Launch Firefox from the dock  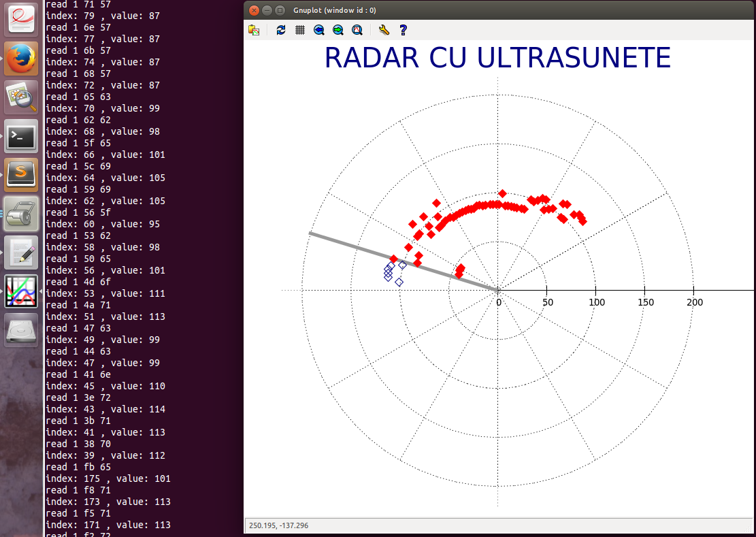point(21,59)
